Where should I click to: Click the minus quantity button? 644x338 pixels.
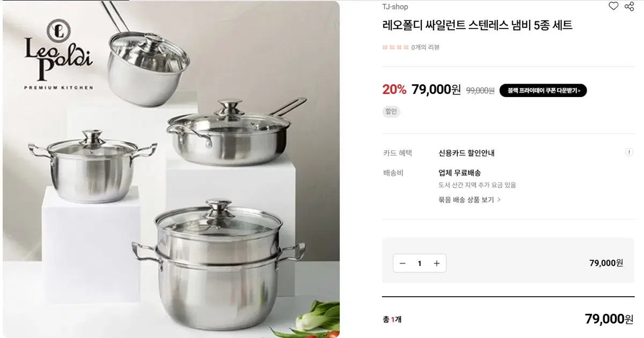402,263
